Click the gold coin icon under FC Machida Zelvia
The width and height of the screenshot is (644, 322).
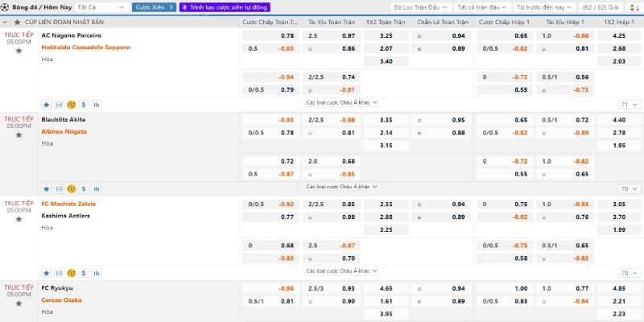point(71,273)
